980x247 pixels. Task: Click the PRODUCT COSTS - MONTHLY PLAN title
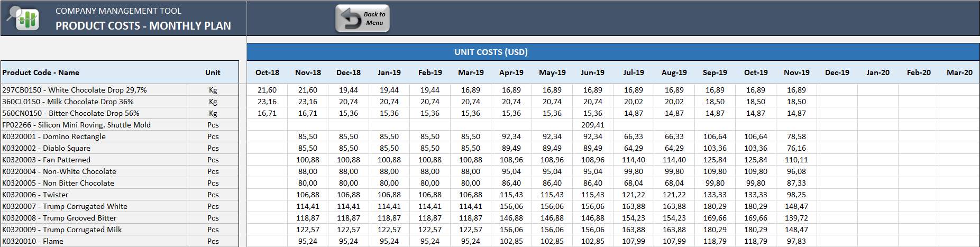pyautogui.click(x=143, y=25)
